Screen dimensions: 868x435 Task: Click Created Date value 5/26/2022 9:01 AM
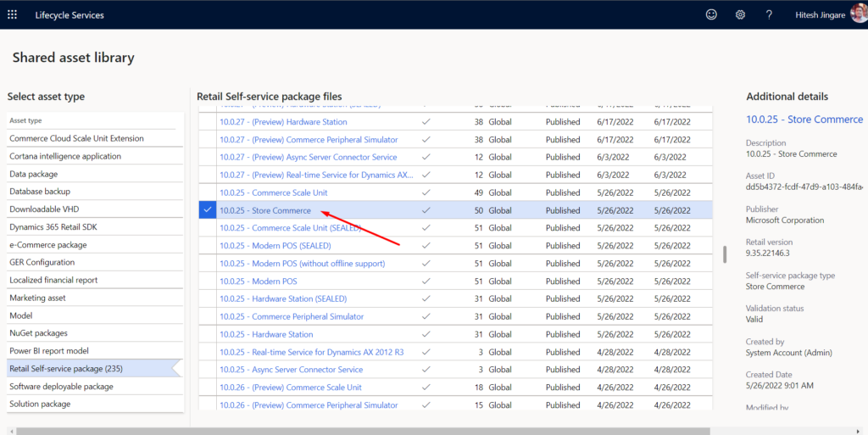[780, 385]
